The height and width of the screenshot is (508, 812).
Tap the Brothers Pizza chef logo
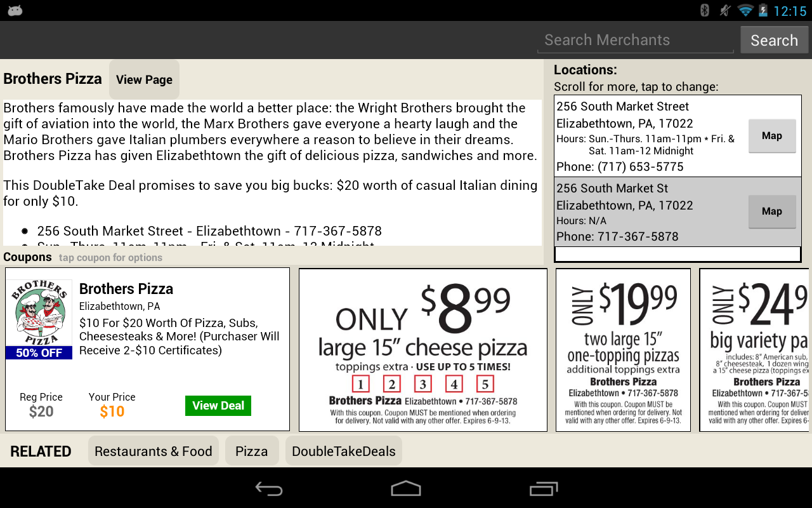click(x=39, y=313)
